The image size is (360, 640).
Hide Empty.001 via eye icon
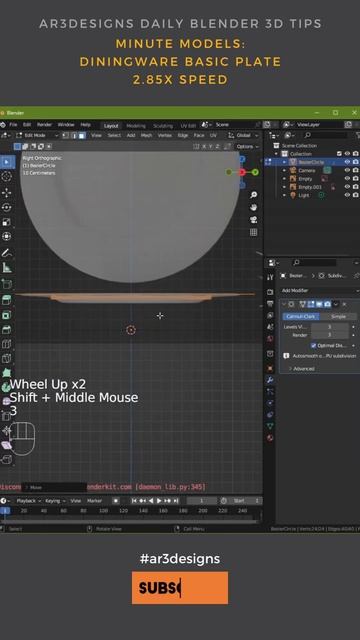[x=347, y=187]
